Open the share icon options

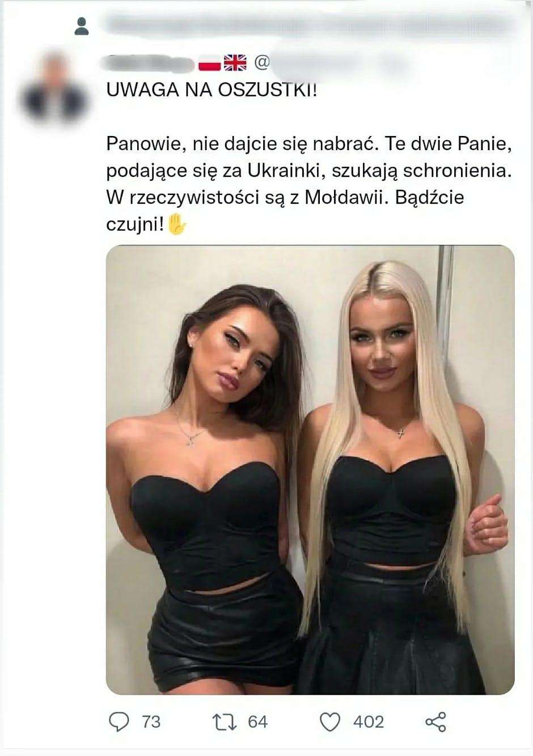pos(435,721)
